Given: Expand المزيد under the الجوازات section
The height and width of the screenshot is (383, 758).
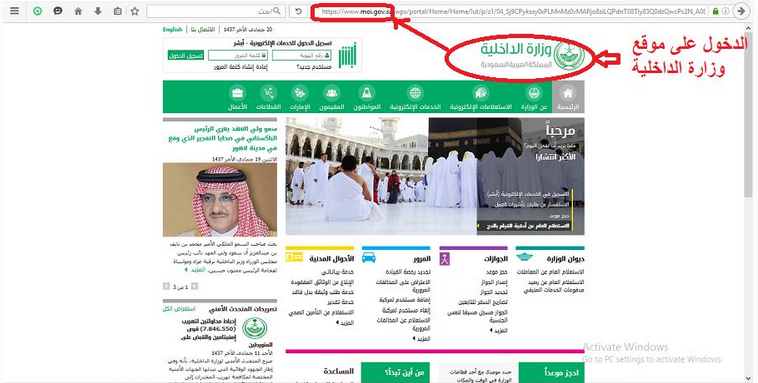Looking at the screenshot, I should [498, 331].
